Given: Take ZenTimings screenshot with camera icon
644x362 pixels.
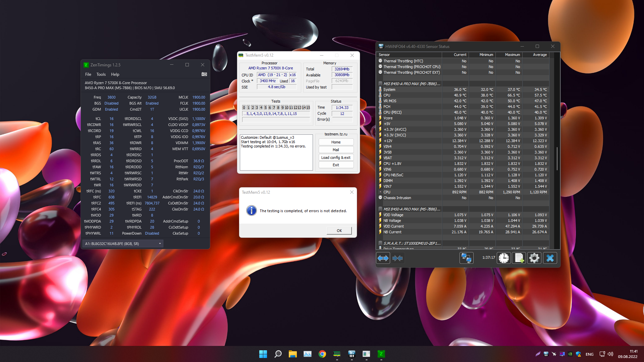Looking at the screenshot, I should (204, 74).
